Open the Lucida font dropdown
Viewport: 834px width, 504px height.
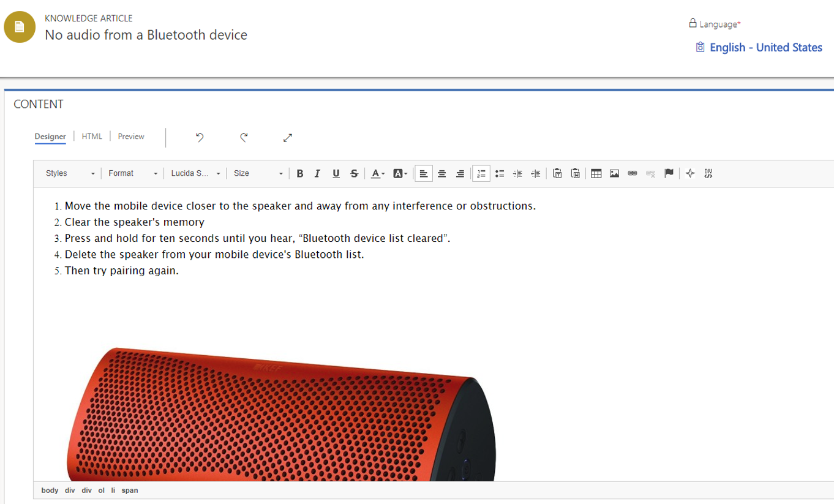click(x=195, y=174)
